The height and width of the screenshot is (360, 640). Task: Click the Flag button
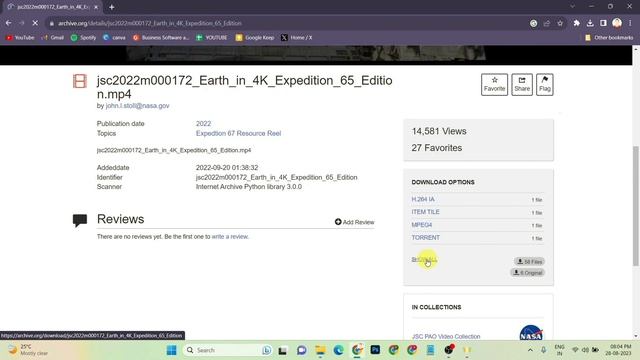pos(544,84)
